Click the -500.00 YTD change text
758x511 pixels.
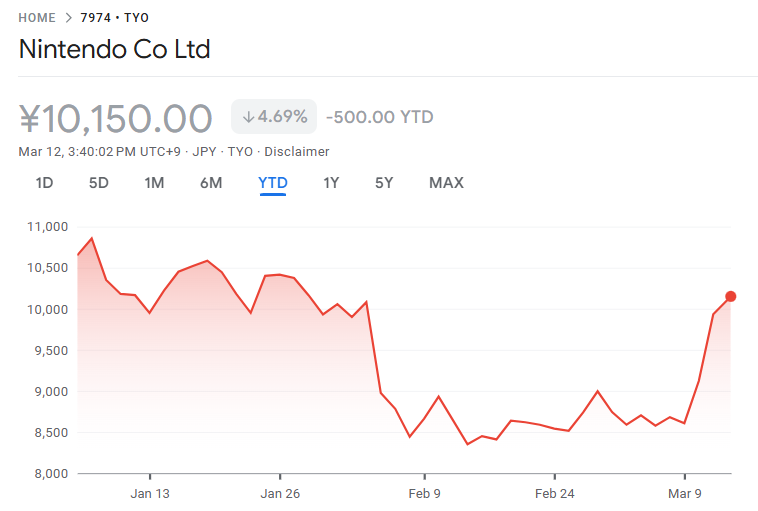[x=379, y=117]
